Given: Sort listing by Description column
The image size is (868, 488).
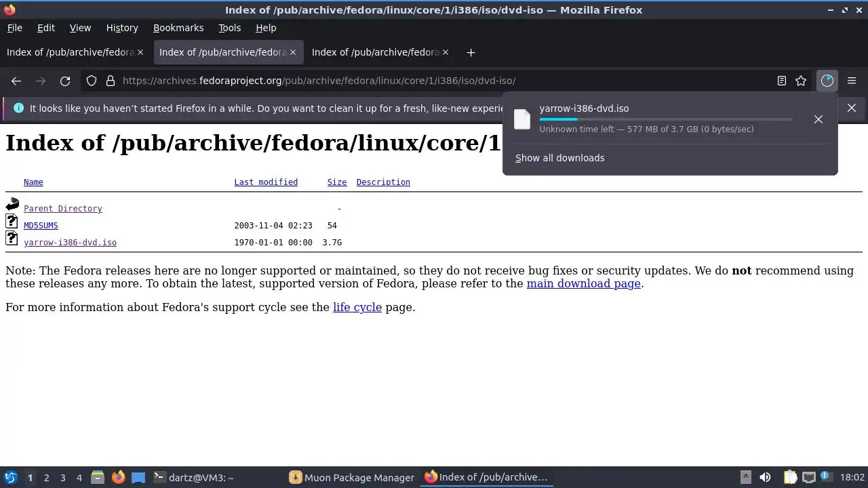Looking at the screenshot, I should 383,182.
